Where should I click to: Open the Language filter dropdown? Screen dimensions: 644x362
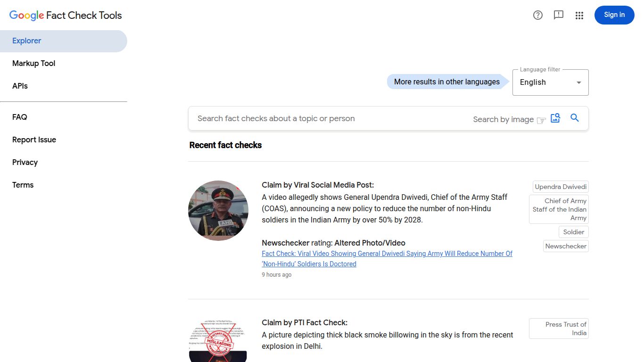pyautogui.click(x=550, y=82)
